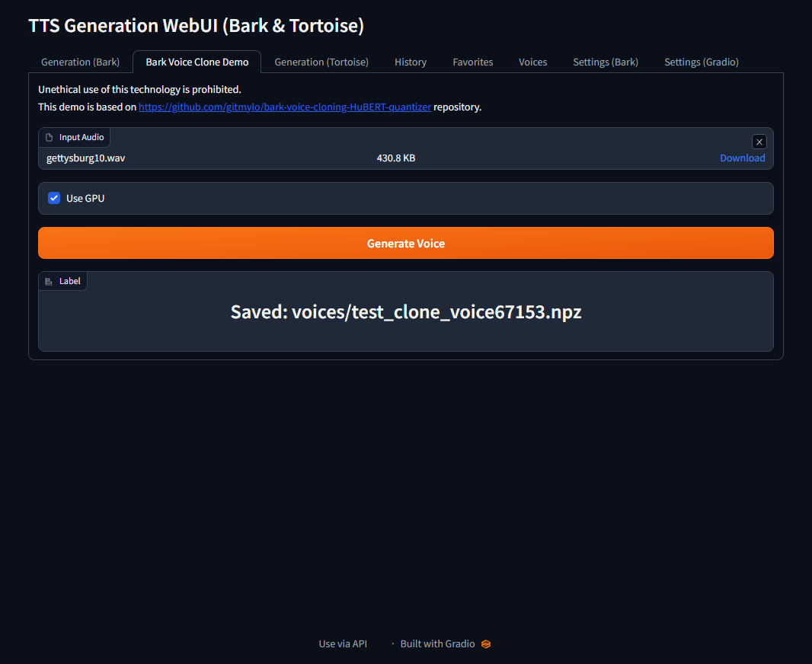Click the orange Generate Voice button
The image size is (812, 664).
pos(406,243)
